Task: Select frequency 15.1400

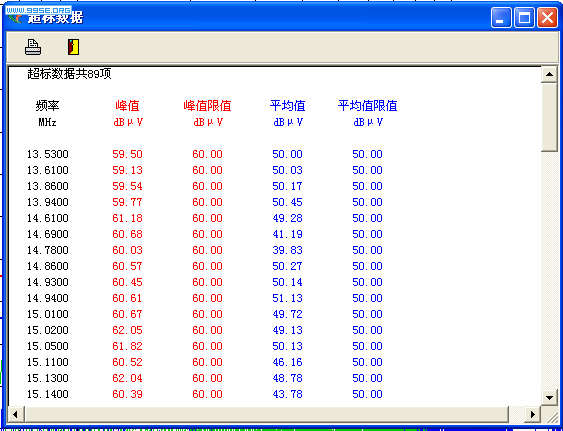Action: [48, 394]
